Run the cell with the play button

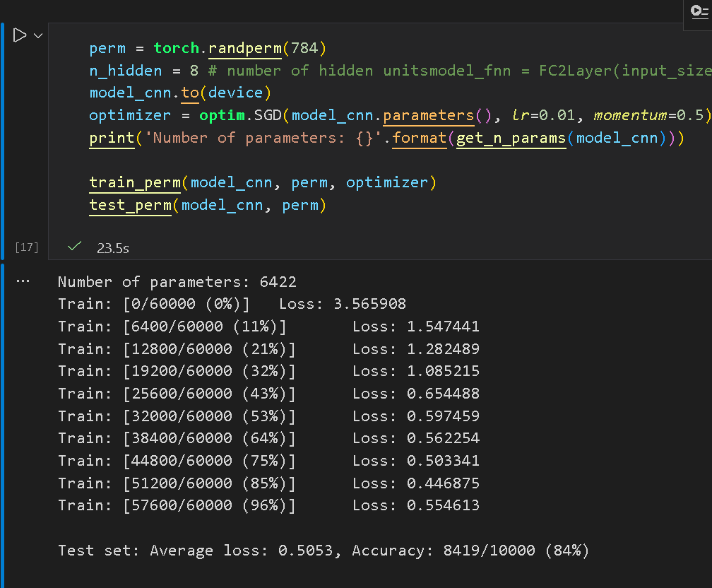(x=20, y=35)
